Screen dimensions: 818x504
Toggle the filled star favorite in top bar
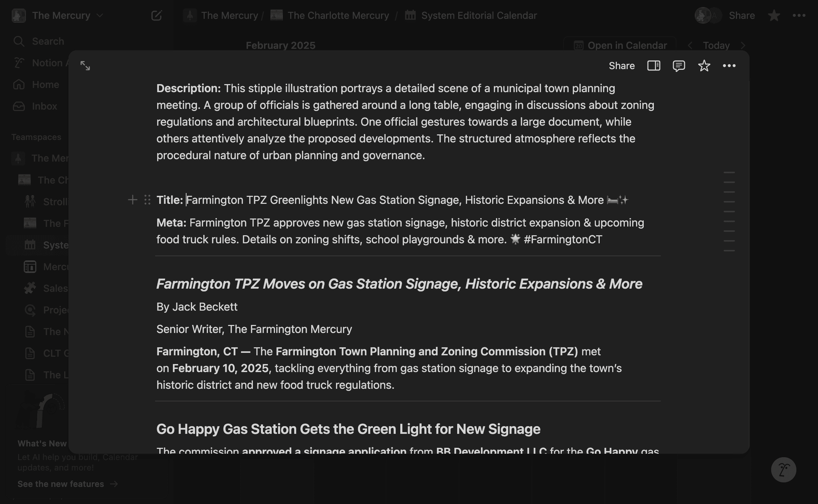[x=774, y=15]
